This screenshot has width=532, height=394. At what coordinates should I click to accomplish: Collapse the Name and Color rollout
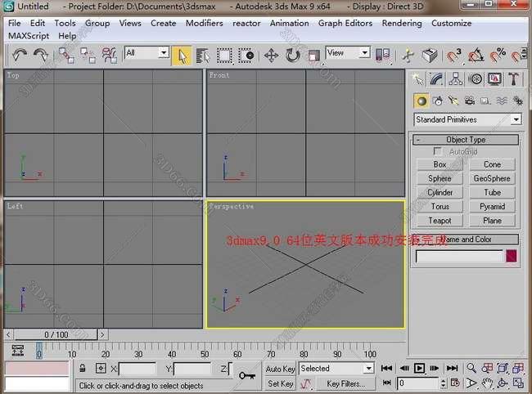(466, 240)
